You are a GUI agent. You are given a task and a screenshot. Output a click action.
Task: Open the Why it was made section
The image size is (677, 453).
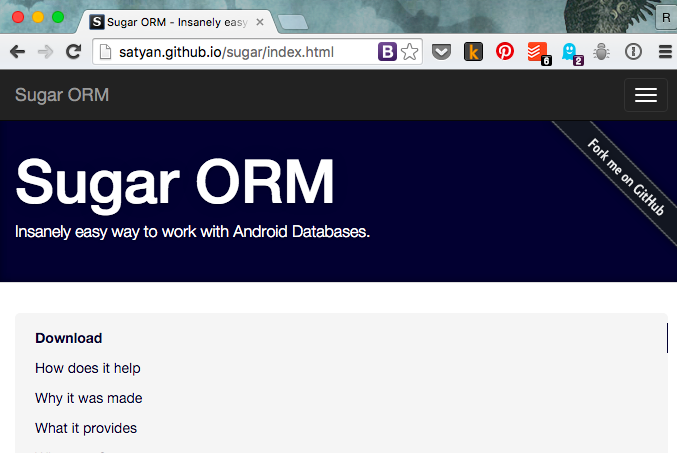click(x=89, y=398)
